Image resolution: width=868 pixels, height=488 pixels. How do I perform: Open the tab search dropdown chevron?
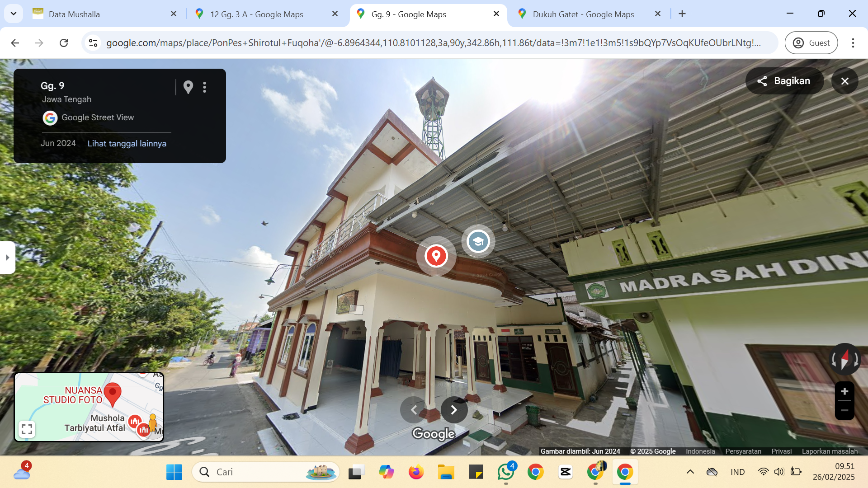[x=14, y=14]
